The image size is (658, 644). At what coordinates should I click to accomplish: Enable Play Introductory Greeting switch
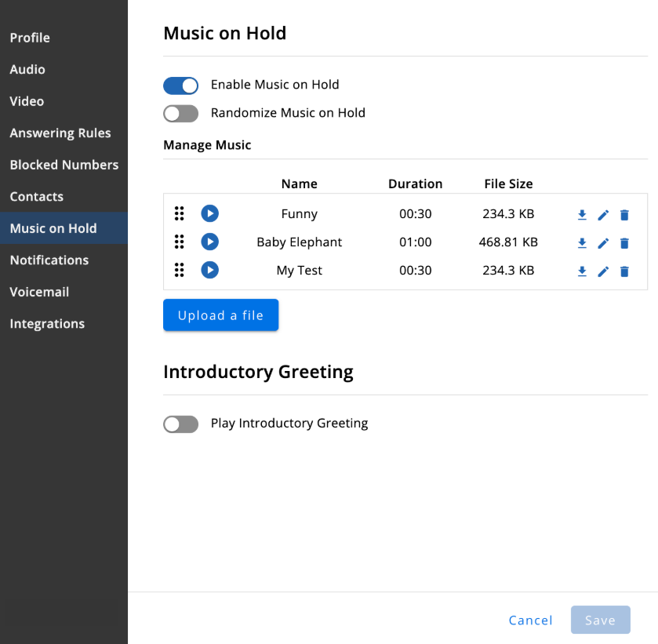click(x=181, y=424)
